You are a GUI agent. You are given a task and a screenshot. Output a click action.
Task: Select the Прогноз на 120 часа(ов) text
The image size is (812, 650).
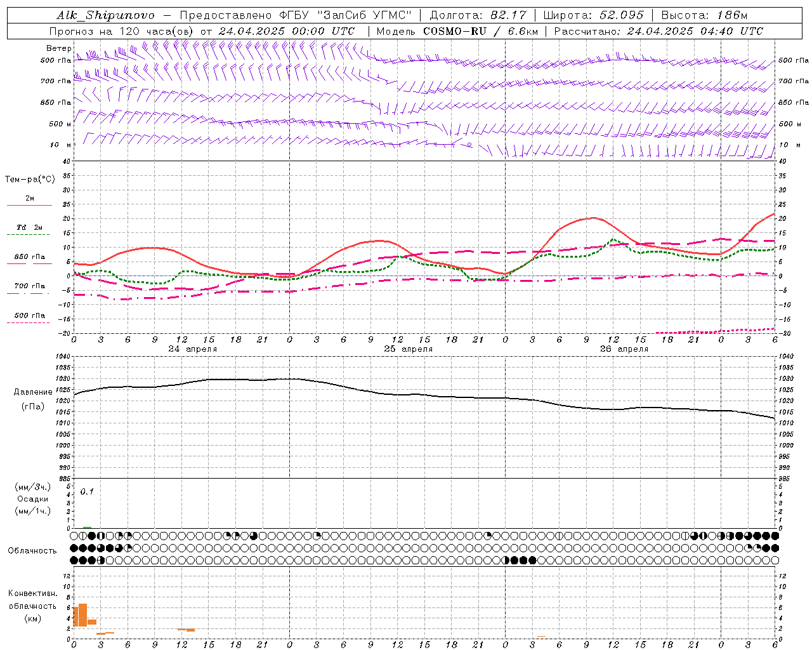[x=122, y=31]
